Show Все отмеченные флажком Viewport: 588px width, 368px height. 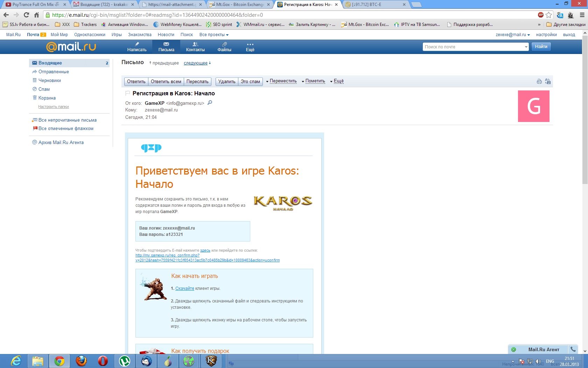66,129
